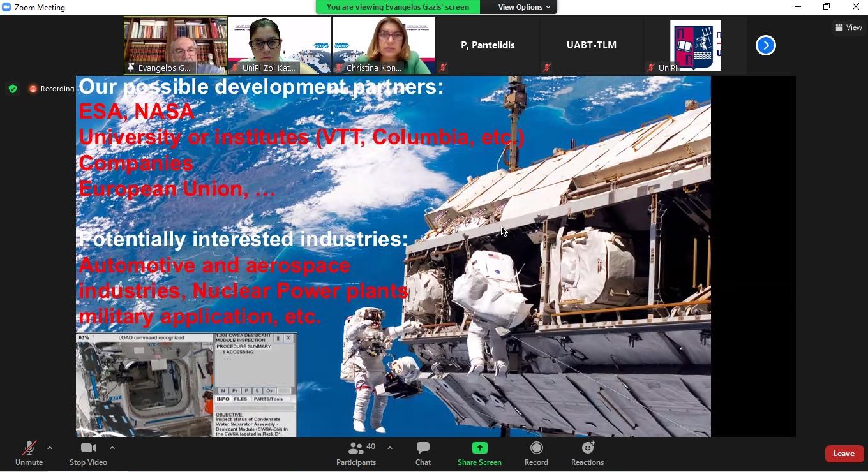This screenshot has width=868, height=472.
Task: Unmute the microphone
Action: [x=29, y=454]
